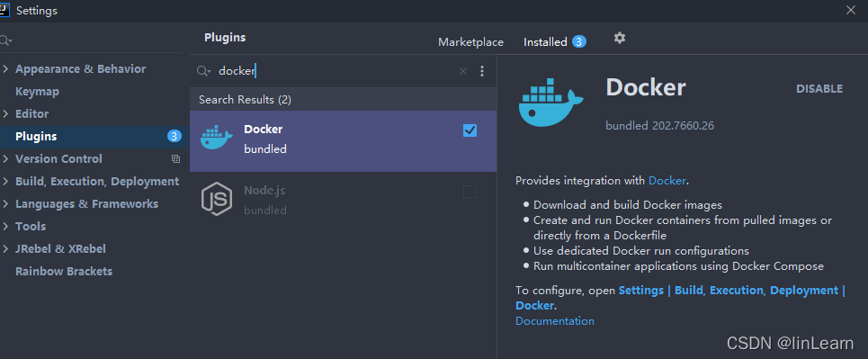This screenshot has height=359, width=868.
Task: Open the Documentation link
Action: 555,321
